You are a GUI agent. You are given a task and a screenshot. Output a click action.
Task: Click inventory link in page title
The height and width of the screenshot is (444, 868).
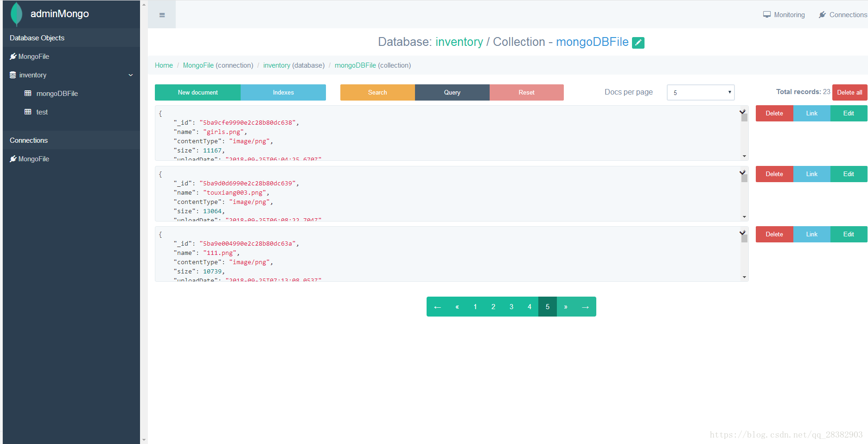click(459, 42)
